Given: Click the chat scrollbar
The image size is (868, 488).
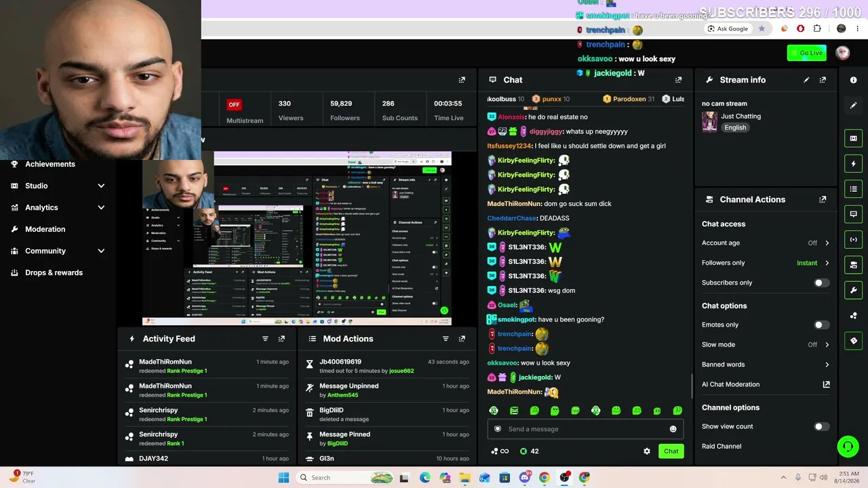Looking at the screenshot, I should 691,386.
